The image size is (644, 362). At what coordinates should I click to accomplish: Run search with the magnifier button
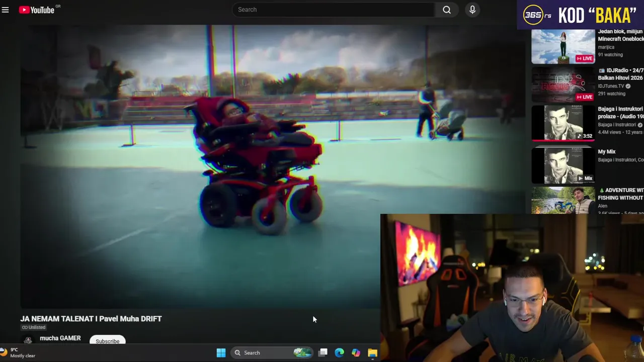point(447,10)
